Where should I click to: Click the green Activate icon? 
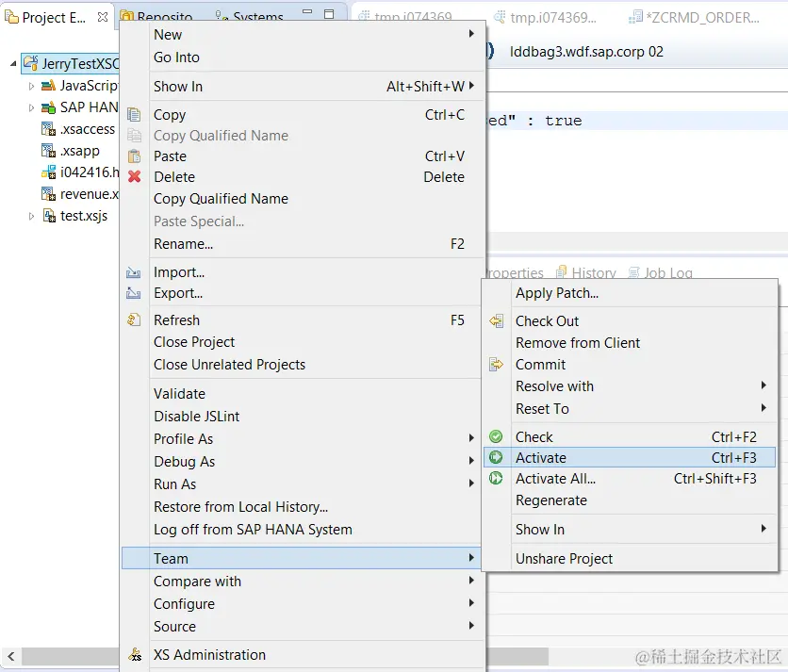pos(496,457)
